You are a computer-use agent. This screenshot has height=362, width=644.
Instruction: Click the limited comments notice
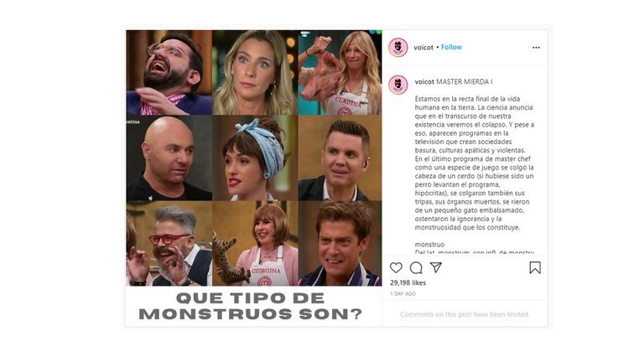(x=465, y=314)
